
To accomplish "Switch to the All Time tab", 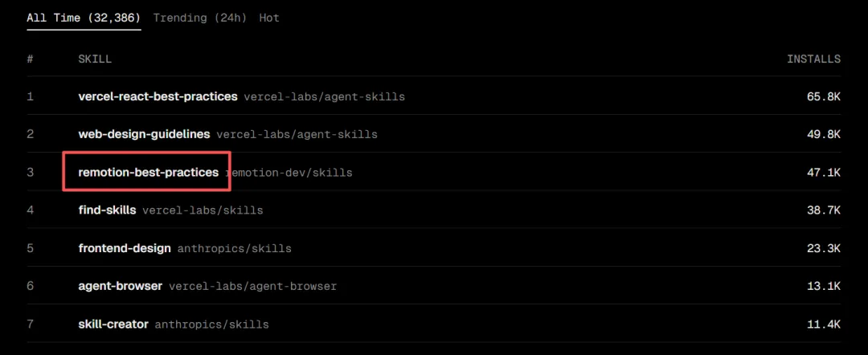I will click(84, 18).
